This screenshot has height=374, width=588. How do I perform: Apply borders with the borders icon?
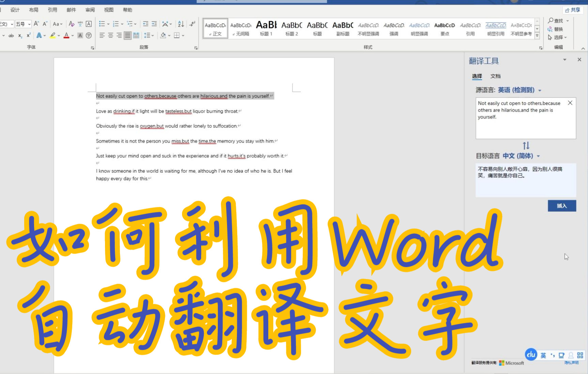coord(177,35)
